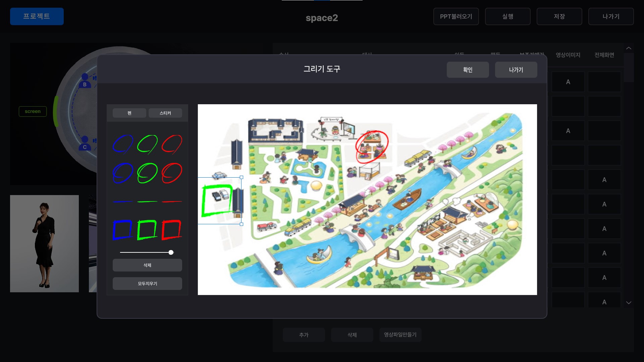The width and height of the screenshot is (644, 362).
Task: Click the sticker size slider handle
Action: 171,252
